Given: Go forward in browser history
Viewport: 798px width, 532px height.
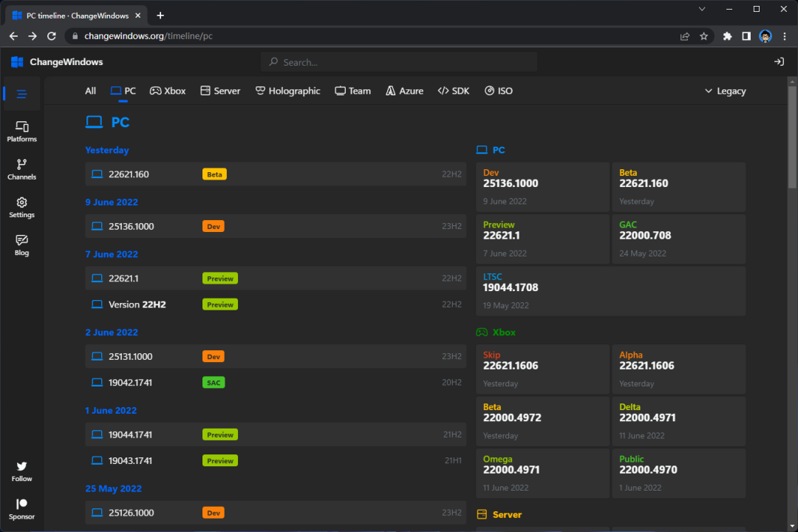Looking at the screenshot, I should pyautogui.click(x=33, y=36).
